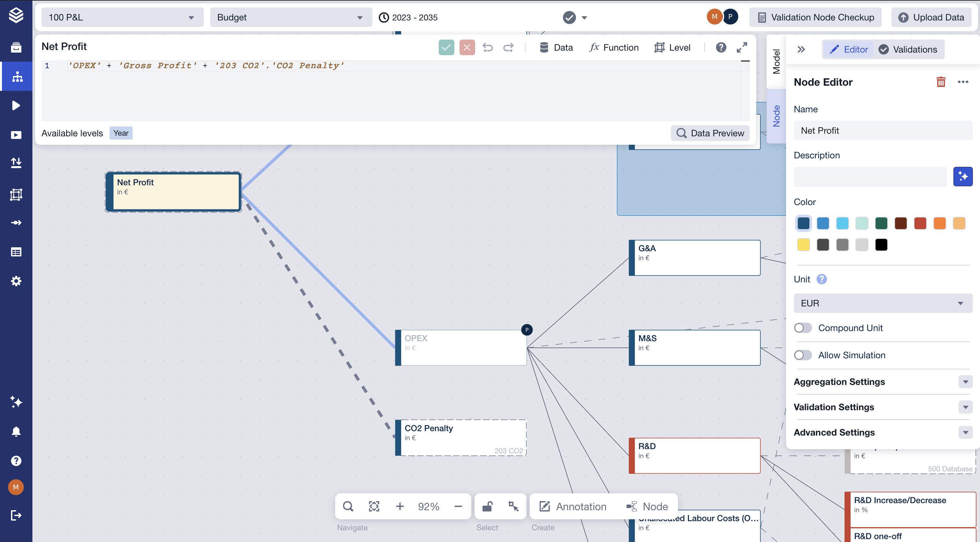Image resolution: width=980 pixels, height=542 pixels.
Task: Click the undo arrow in the formula editor
Action: click(x=487, y=48)
